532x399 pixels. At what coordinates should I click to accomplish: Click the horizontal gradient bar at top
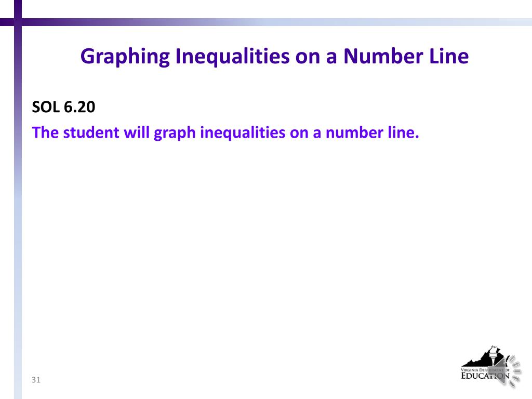[x=276, y=22]
